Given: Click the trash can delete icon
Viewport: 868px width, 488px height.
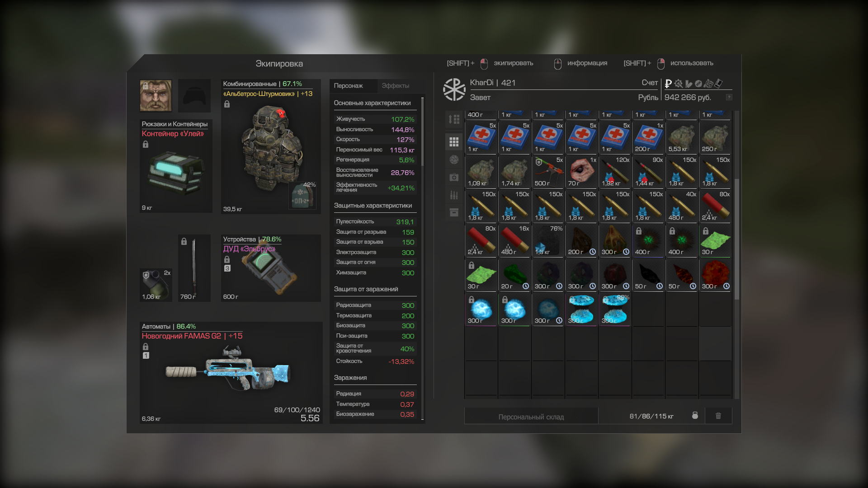Looking at the screenshot, I should [x=718, y=416].
